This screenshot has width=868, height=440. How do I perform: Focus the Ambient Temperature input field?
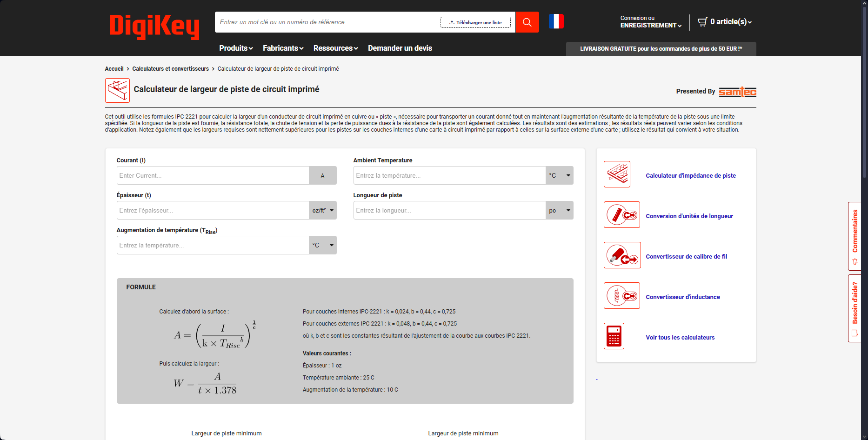point(450,175)
